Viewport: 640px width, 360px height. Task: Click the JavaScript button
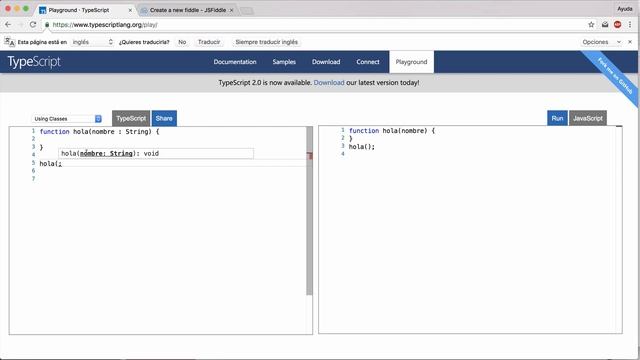click(588, 118)
